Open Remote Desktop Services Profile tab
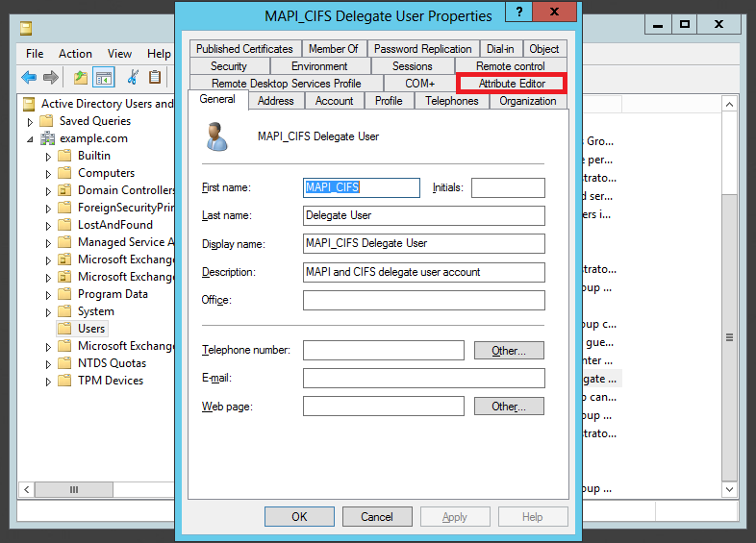The width and height of the screenshot is (756, 543). pyautogui.click(x=287, y=84)
